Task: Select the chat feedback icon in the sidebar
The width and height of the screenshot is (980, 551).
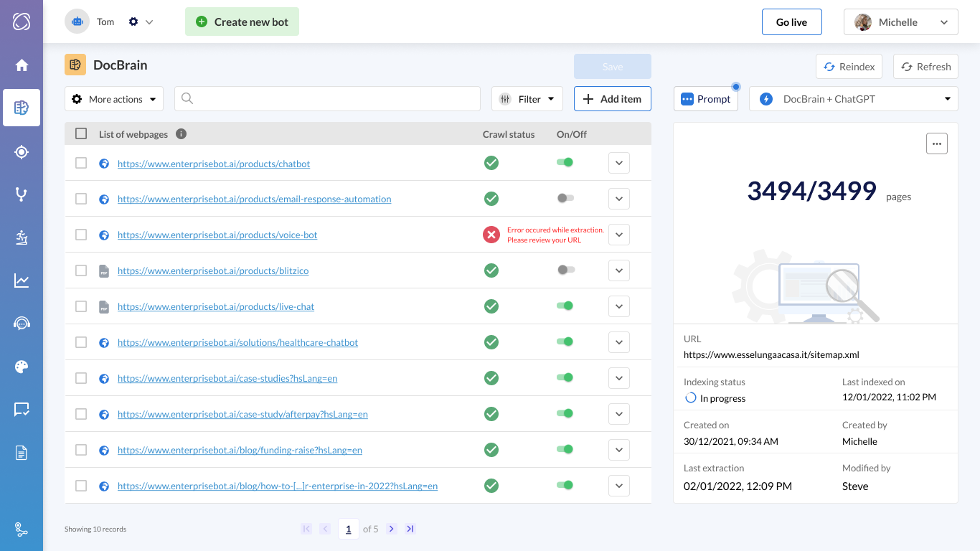Action: click(x=21, y=409)
